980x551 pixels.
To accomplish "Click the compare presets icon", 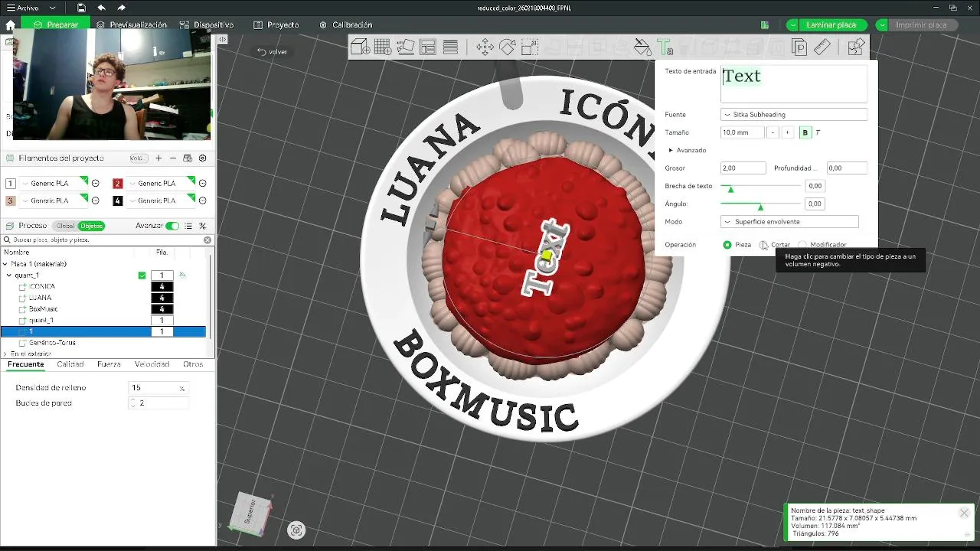I will (x=202, y=226).
